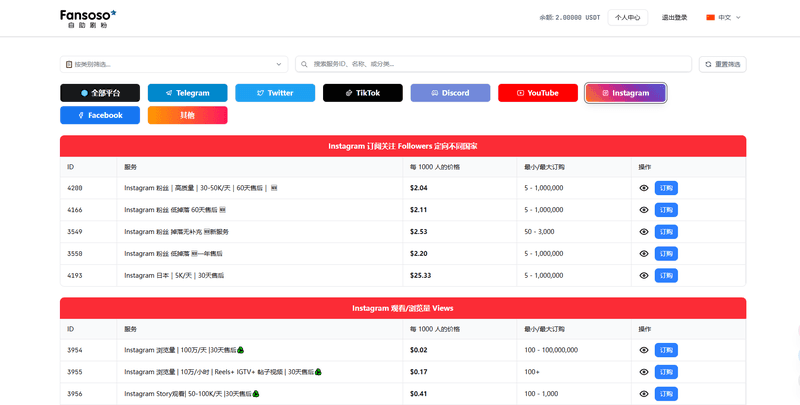
Task: Select the YouTube platform filter
Action: [x=538, y=93]
